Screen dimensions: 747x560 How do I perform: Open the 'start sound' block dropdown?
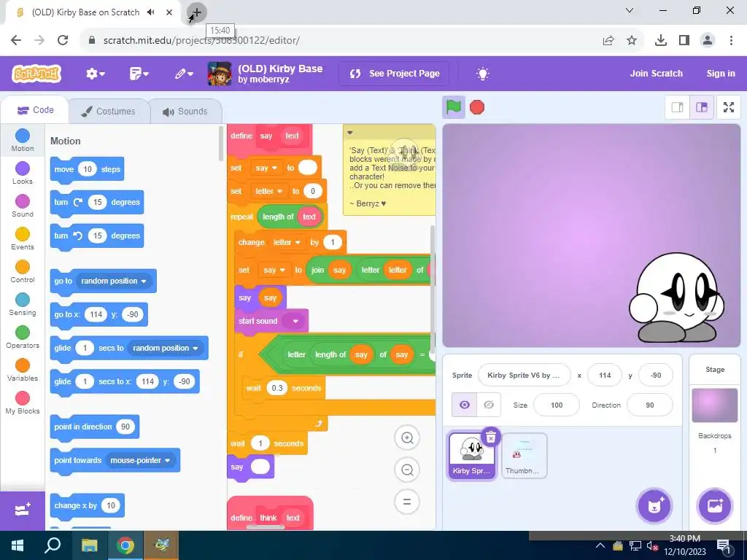point(293,321)
